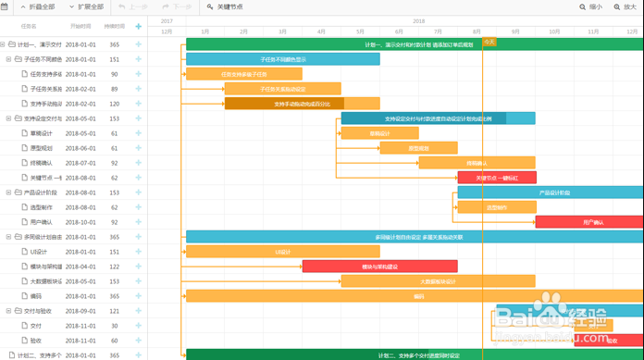This screenshot has height=360, width=644.
Task: Collapse the 计划一、演示交付 tree node
Action: [3, 44]
